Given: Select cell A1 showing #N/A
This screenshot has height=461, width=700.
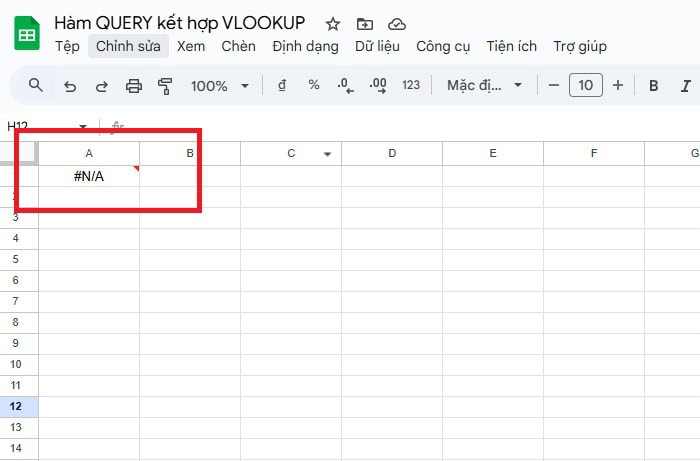Looking at the screenshot, I should pos(89,176).
